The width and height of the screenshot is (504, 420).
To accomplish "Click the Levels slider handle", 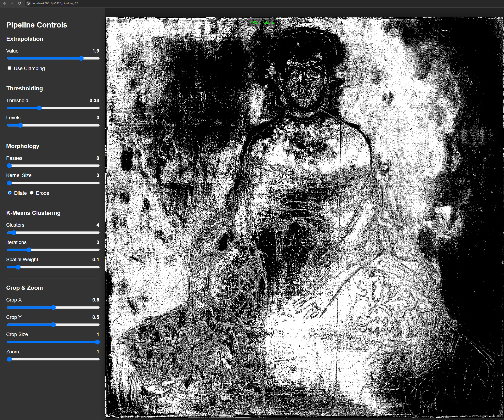I will click(20, 125).
